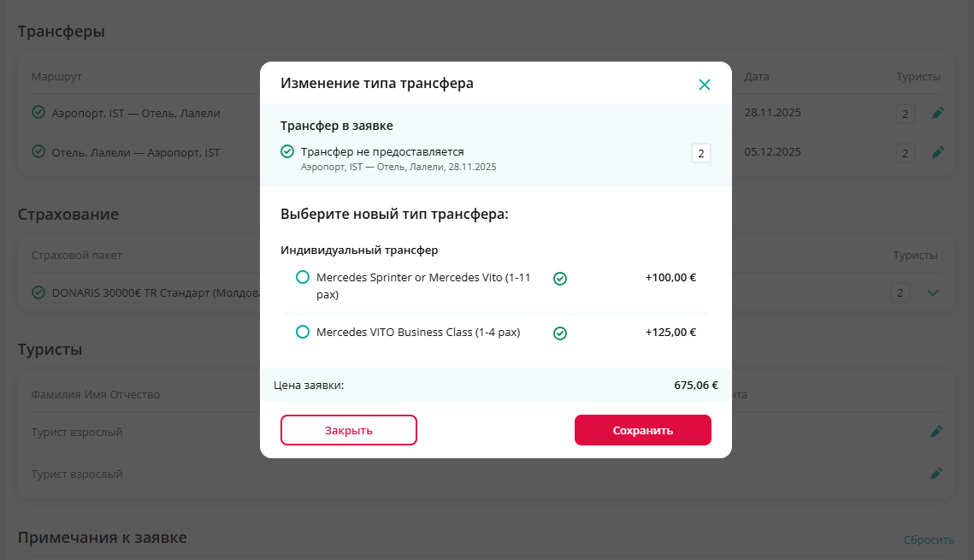
Task: Click checkmark icon beside Mercedes Sprinter option
Action: [560, 279]
